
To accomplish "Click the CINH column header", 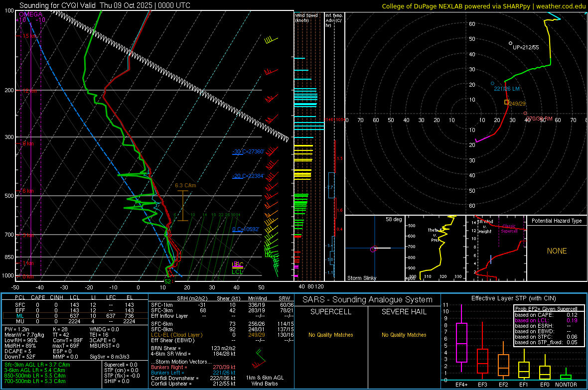I will 57,297.
